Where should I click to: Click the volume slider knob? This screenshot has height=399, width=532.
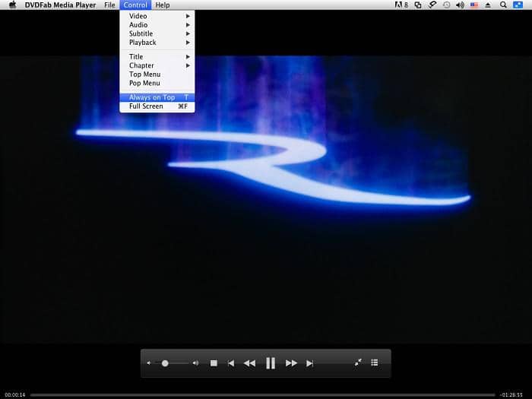point(165,363)
